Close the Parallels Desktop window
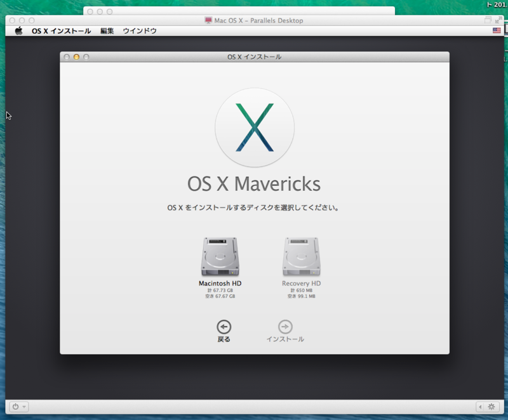 pyautogui.click(x=12, y=20)
